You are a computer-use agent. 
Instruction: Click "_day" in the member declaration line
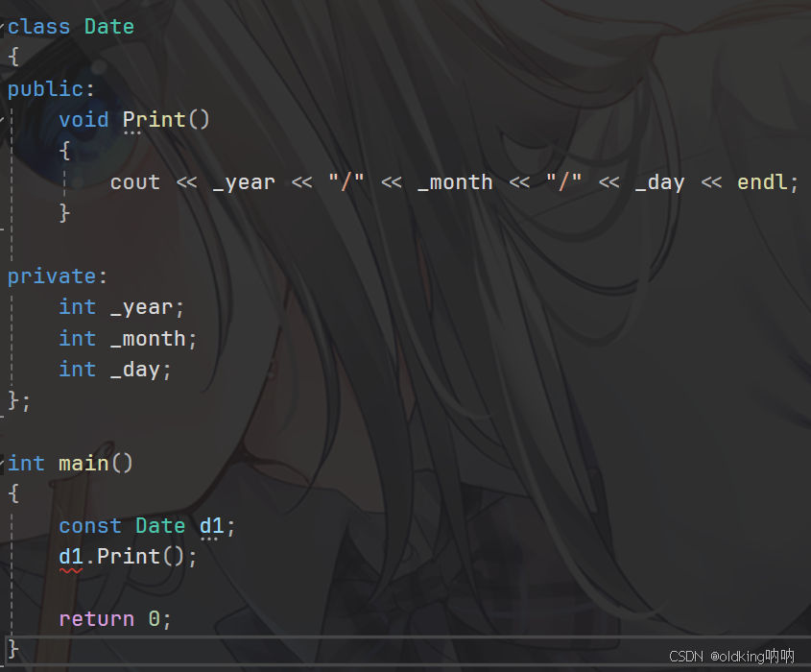pos(135,370)
